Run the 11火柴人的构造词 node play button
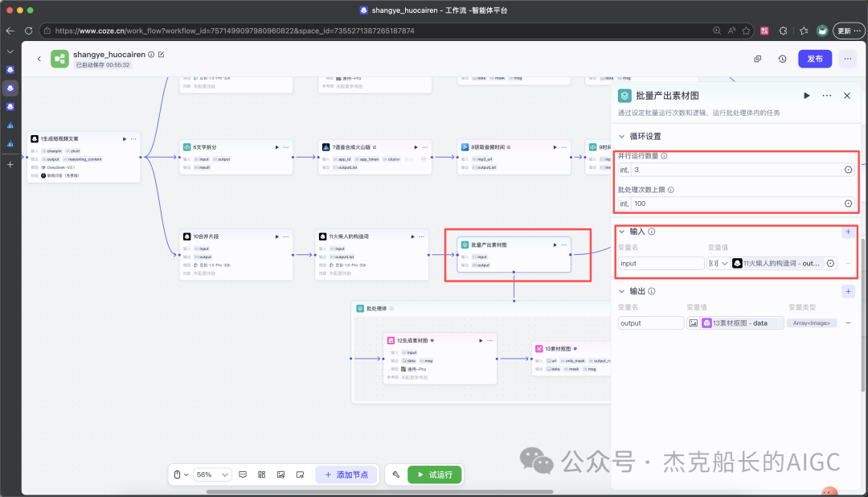Screen dimensions: 868x497 pos(412,236)
